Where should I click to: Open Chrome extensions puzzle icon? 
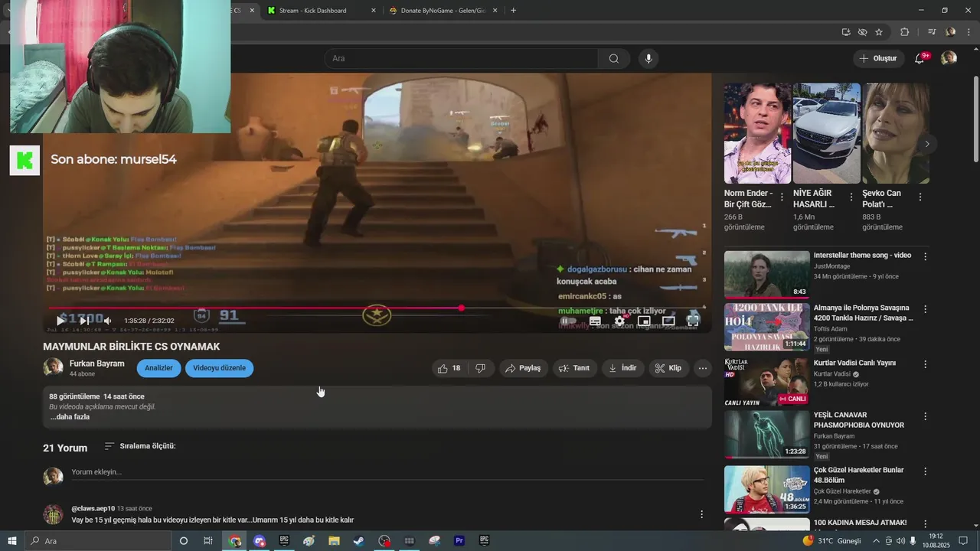(x=904, y=32)
